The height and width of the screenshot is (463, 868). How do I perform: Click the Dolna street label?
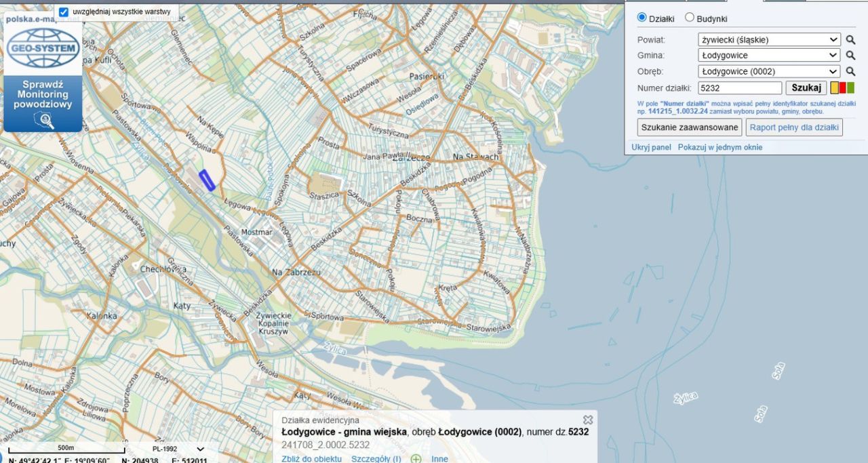(22, 363)
